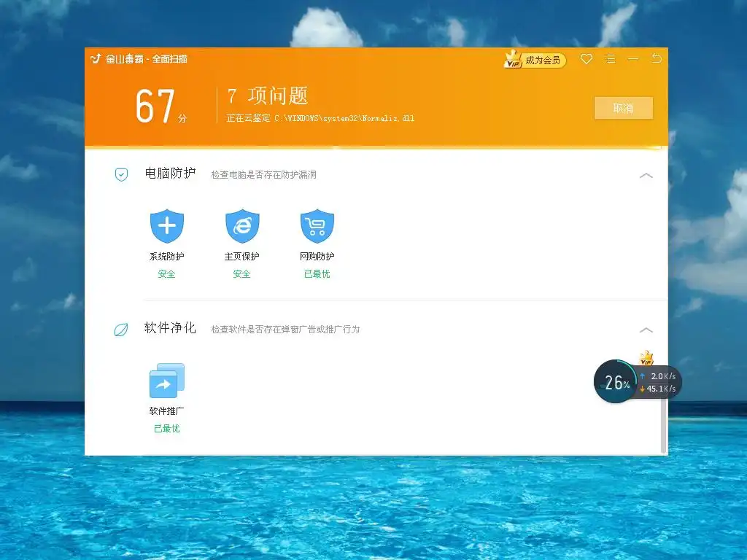Image resolution: width=747 pixels, height=560 pixels.
Task: Click the 安全 status under 系统防护
Action: click(x=167, y=274)
